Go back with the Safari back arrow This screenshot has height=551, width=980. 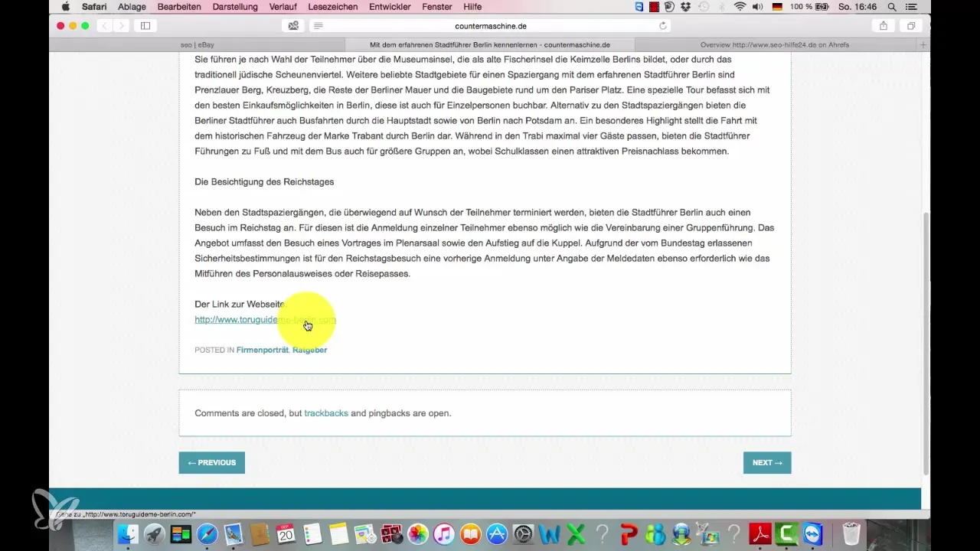(105, 26)
